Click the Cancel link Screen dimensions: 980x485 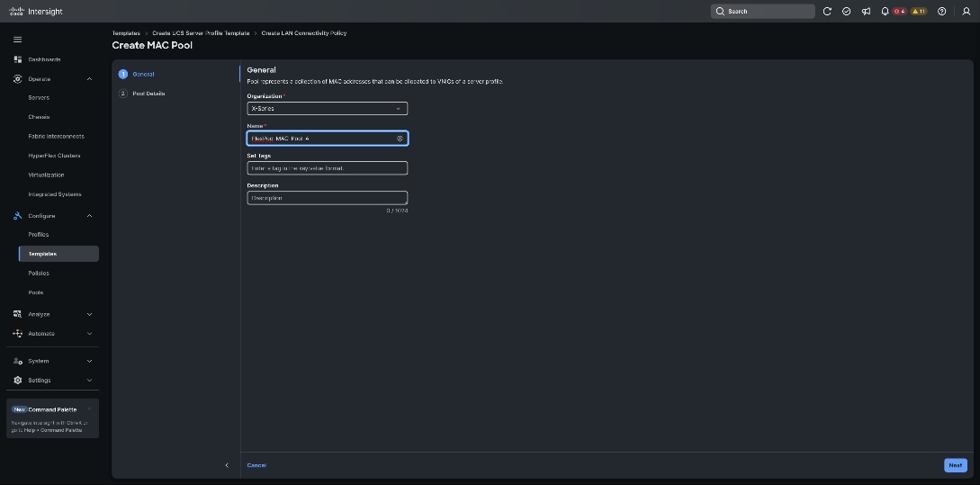point(256,465)
